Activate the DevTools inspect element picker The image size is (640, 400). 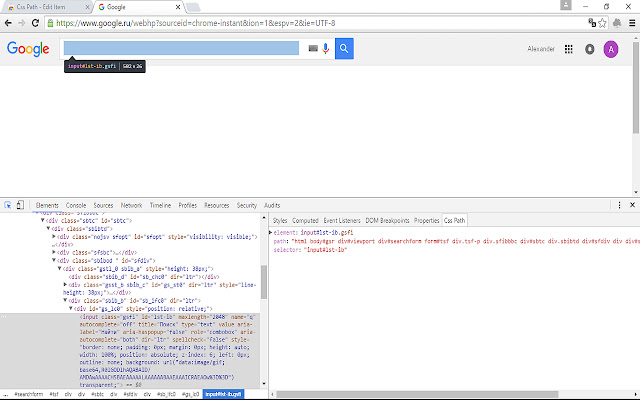tap(8, 204)
